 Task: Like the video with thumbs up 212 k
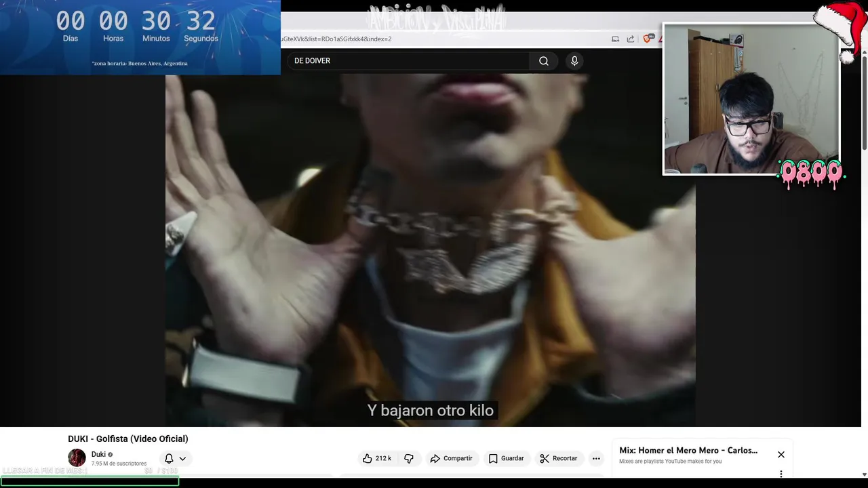377,458
